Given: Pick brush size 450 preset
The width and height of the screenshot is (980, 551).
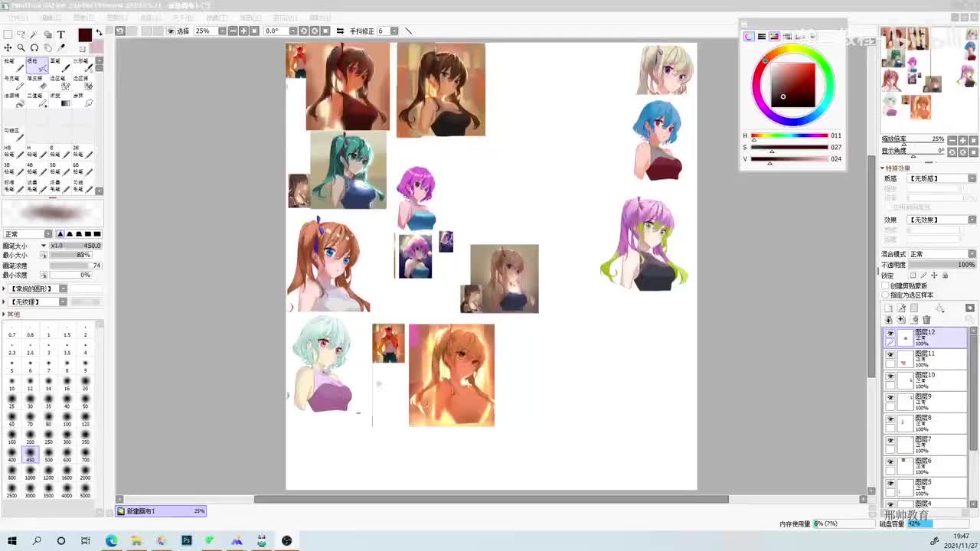Looking at the screenshot, I should click(x=31, y=455).
